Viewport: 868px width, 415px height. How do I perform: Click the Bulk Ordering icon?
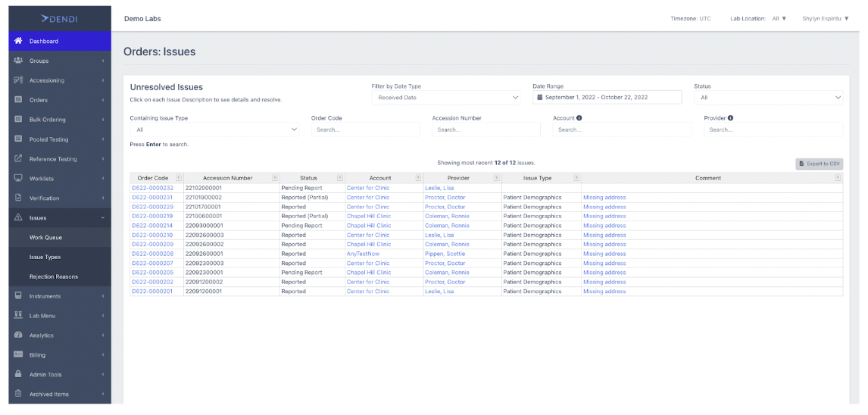coord(17,119)
